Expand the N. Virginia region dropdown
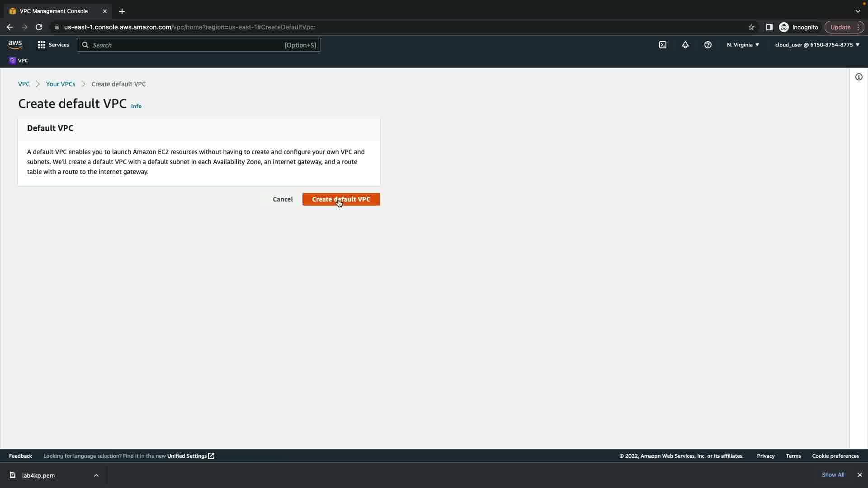 [743, 45]
